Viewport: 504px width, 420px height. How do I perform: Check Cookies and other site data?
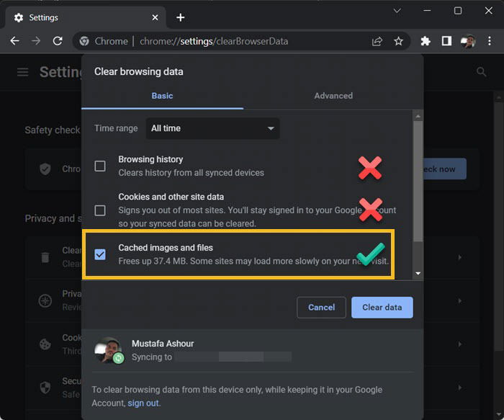(100, 210)
